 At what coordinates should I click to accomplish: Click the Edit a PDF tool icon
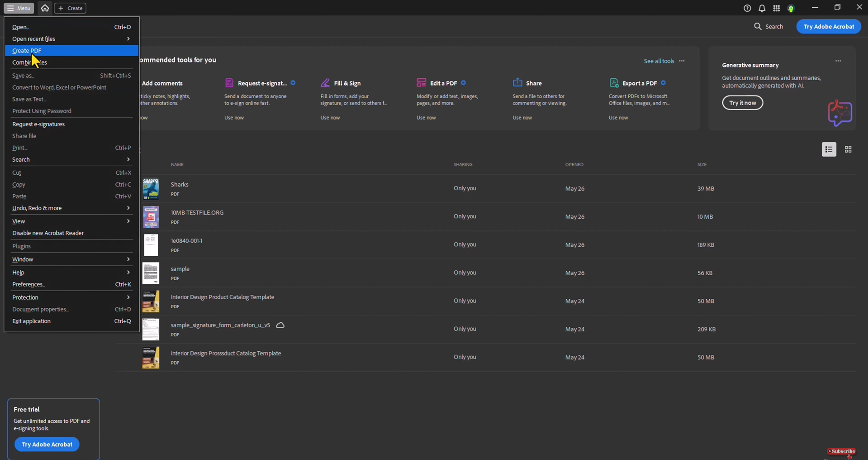pos(421,83)
